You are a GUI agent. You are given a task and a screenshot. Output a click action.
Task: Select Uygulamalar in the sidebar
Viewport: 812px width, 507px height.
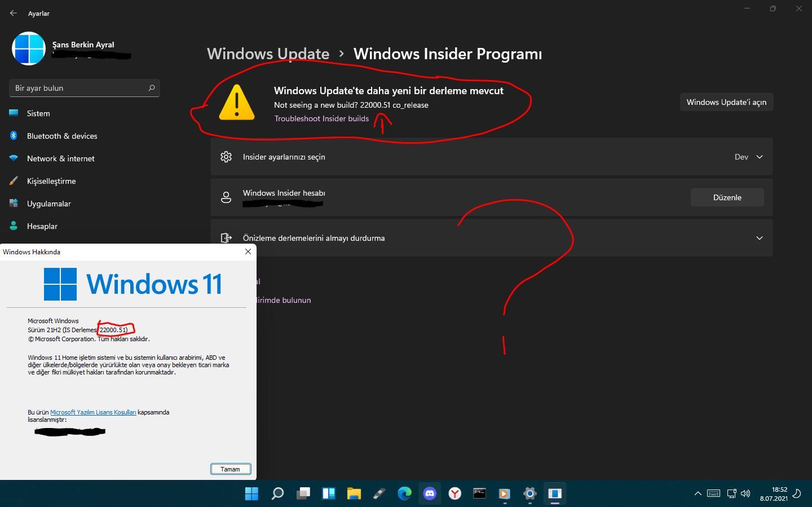[49, 204]
